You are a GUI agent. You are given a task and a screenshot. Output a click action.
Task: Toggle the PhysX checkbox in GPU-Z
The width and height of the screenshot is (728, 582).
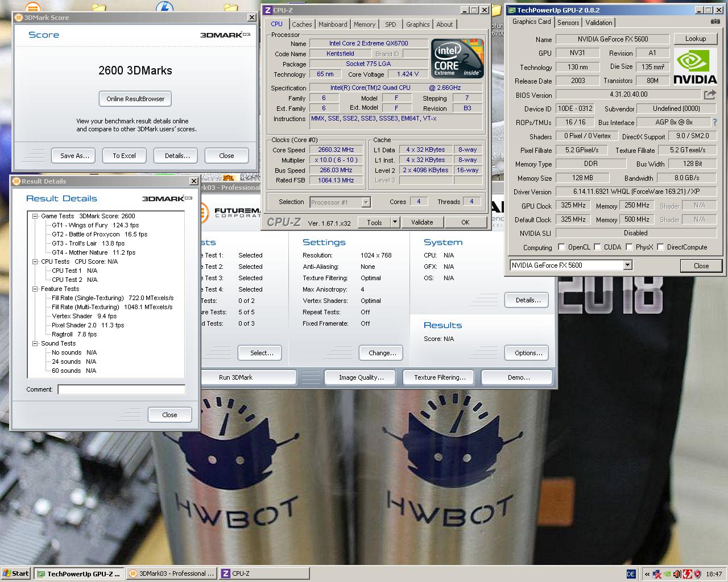tap(629, 247)
